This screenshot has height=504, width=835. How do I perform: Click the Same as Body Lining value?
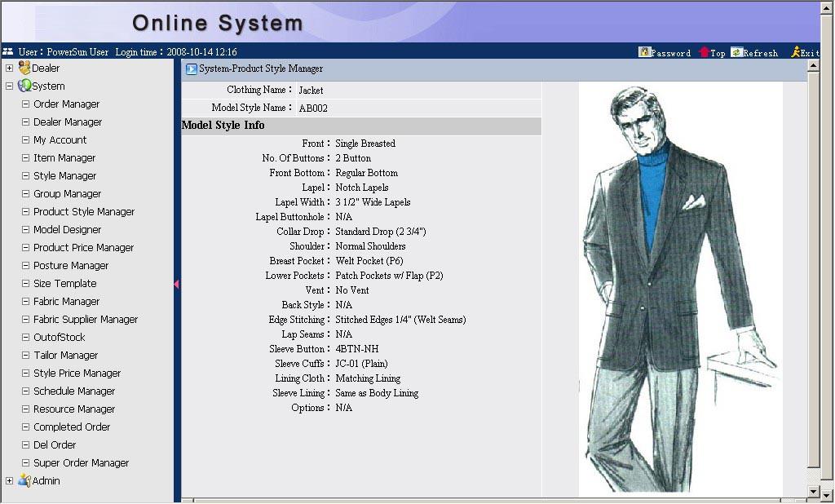(377, 393)
